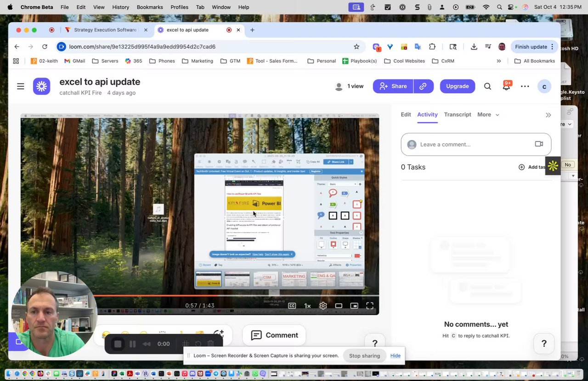Screen dimensions: 588x381
Task: Copy the video link with the chain icon
Action: 423,86
